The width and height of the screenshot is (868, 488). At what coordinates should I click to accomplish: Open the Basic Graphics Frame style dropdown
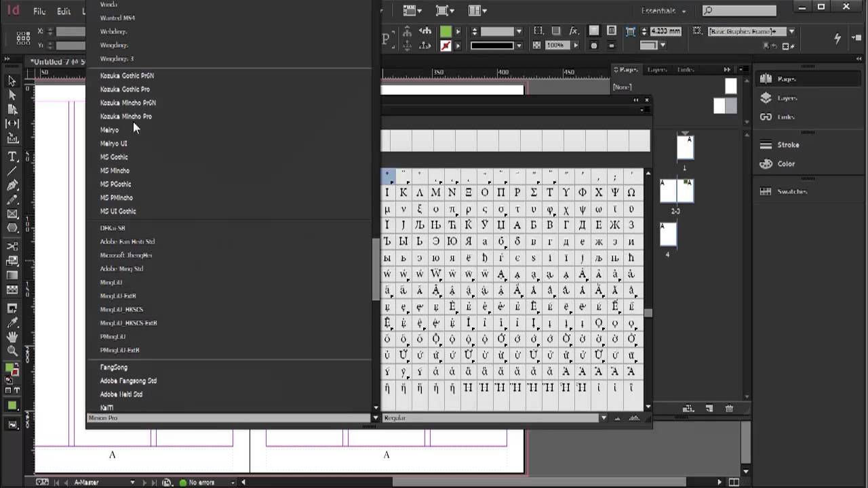[791, 32]
